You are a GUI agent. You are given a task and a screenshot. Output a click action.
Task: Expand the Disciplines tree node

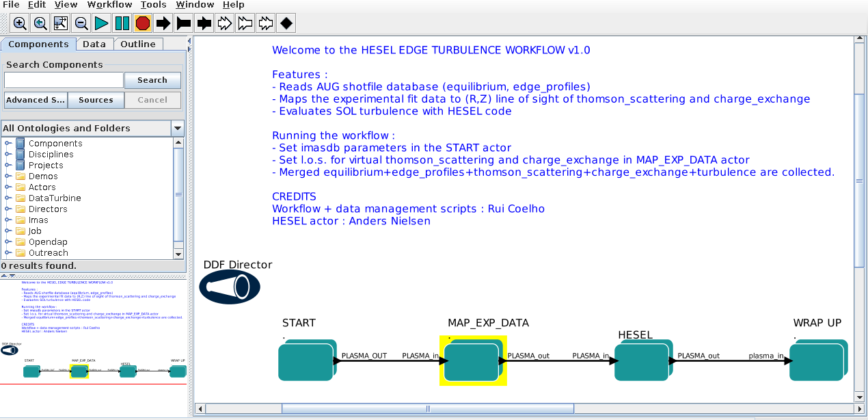(8, 155)
